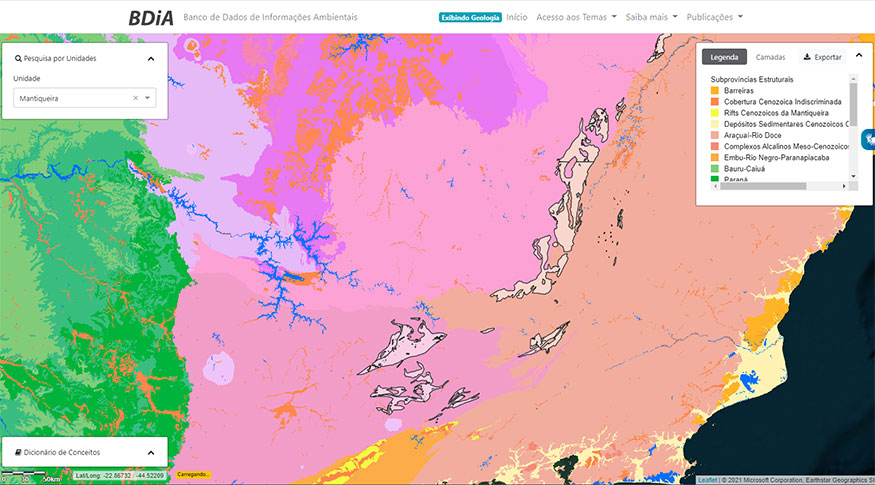Click the Araçuaí-Rio Doce legend swatch
This screenshot has height=485, width=875.
714,135
